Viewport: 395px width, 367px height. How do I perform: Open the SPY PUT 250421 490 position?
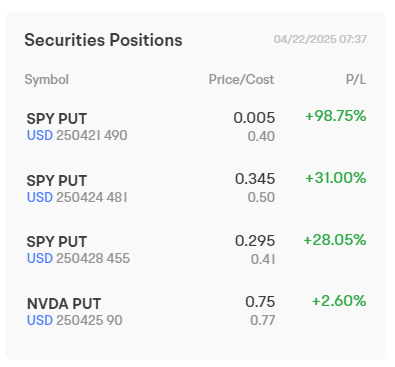click(196, 127)
